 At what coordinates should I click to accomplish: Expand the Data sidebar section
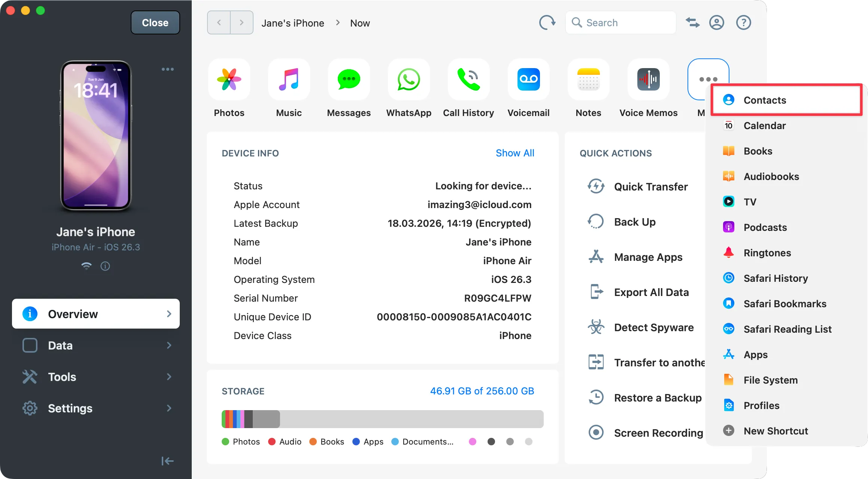click(x=95, y=345)
